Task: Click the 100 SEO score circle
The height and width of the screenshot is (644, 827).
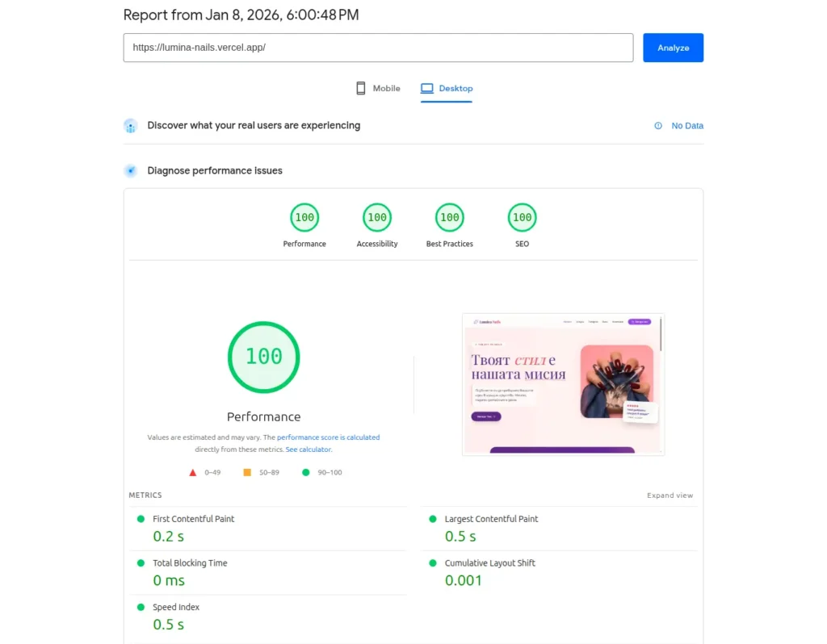Action: [x=521, y=217]
